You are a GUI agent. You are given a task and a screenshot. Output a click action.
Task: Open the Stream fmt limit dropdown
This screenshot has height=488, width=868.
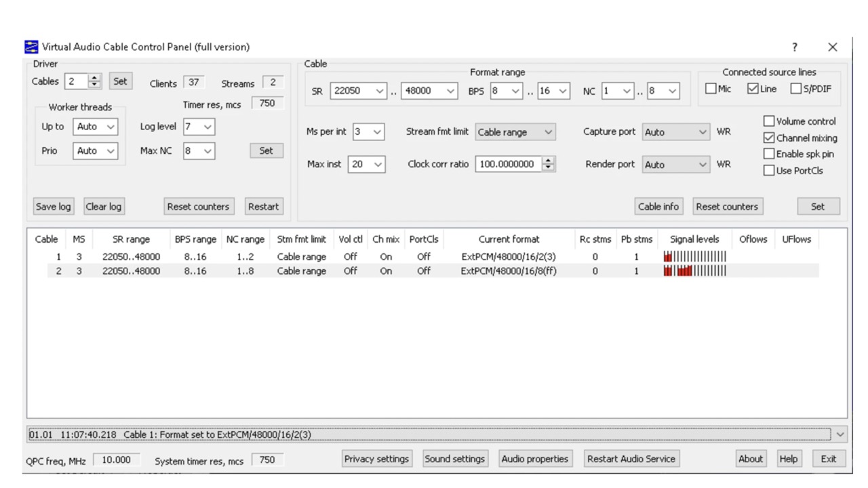[550, 131]
